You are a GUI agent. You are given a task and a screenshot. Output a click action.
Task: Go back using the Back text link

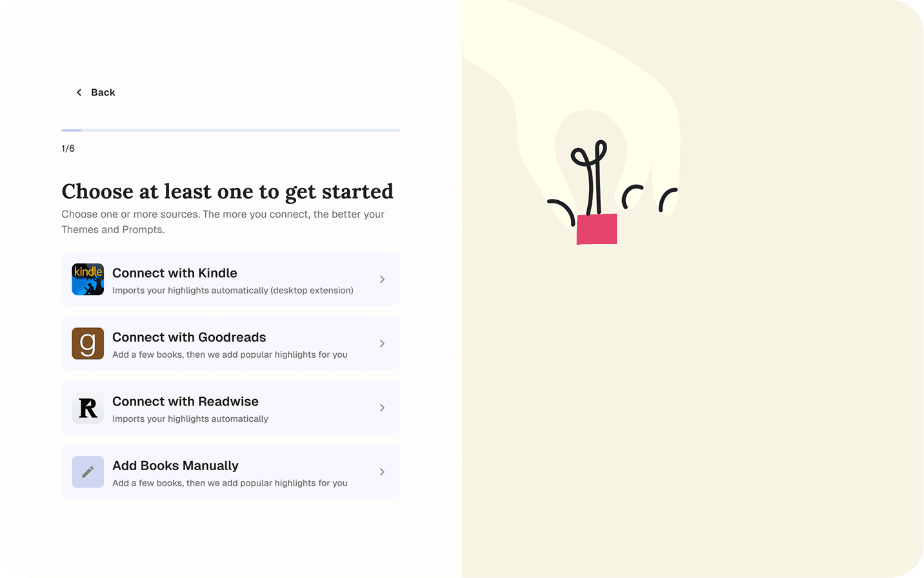click(x=103, y=92)
